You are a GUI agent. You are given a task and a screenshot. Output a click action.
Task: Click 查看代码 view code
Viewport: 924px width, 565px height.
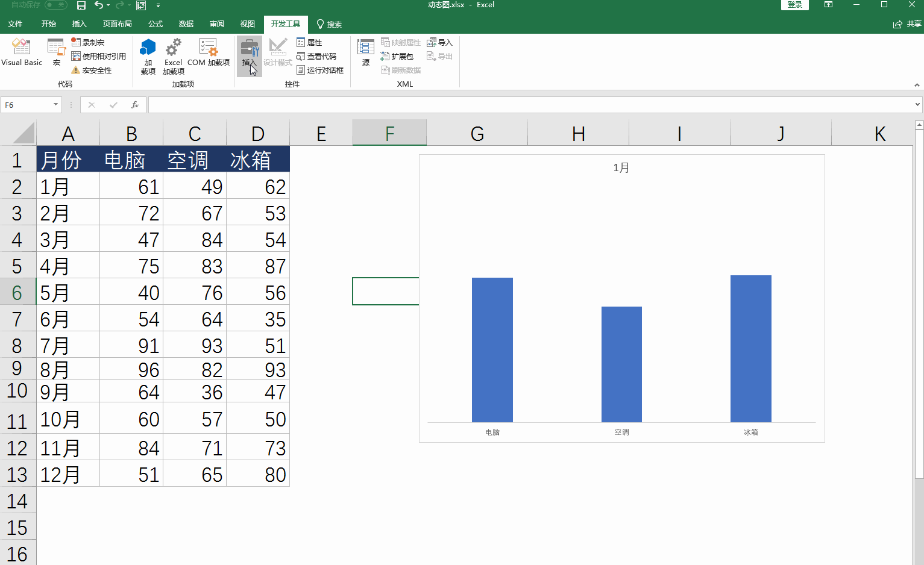[x=316, y=56]
